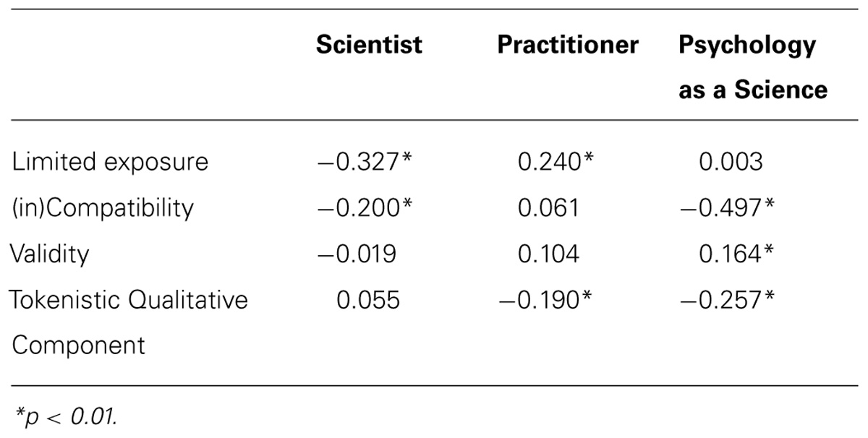This screenshot has width=868, height=438.
Task: Select the 0.104 value cell
Action: [548, 254]
